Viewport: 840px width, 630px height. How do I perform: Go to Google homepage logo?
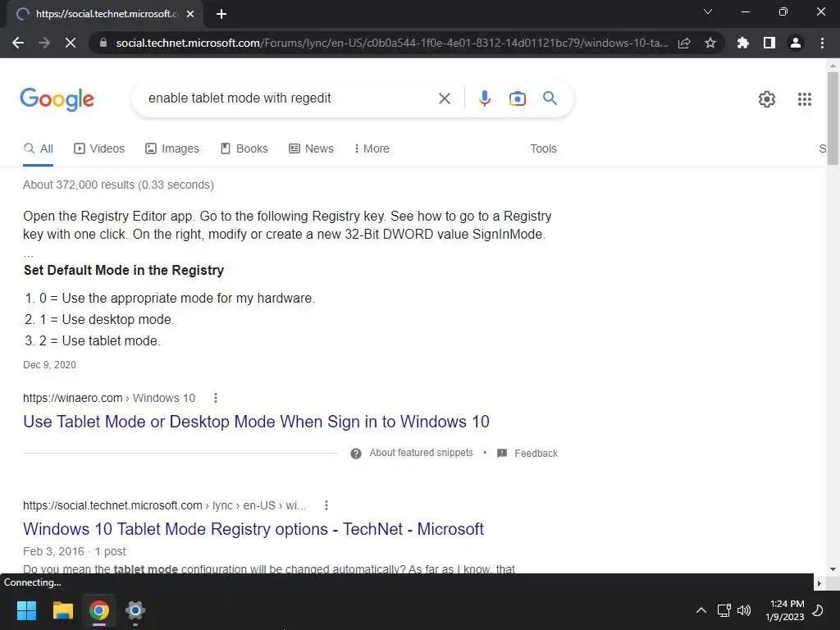click(x=57, y=99)
